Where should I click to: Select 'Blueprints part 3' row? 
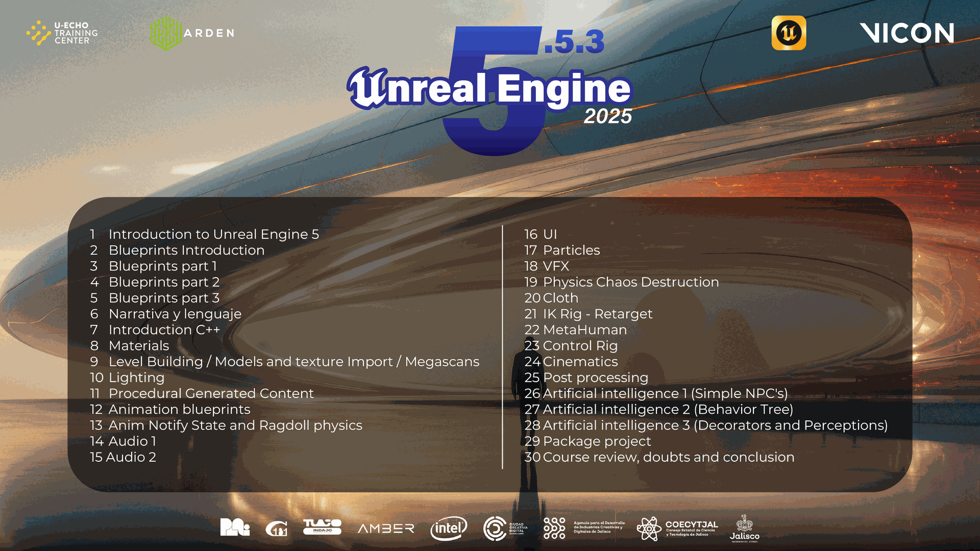coord(155,297)
